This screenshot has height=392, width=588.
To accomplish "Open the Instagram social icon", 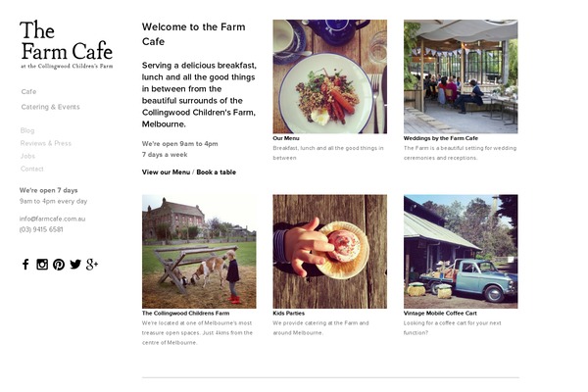I will [x=42, y=265].
